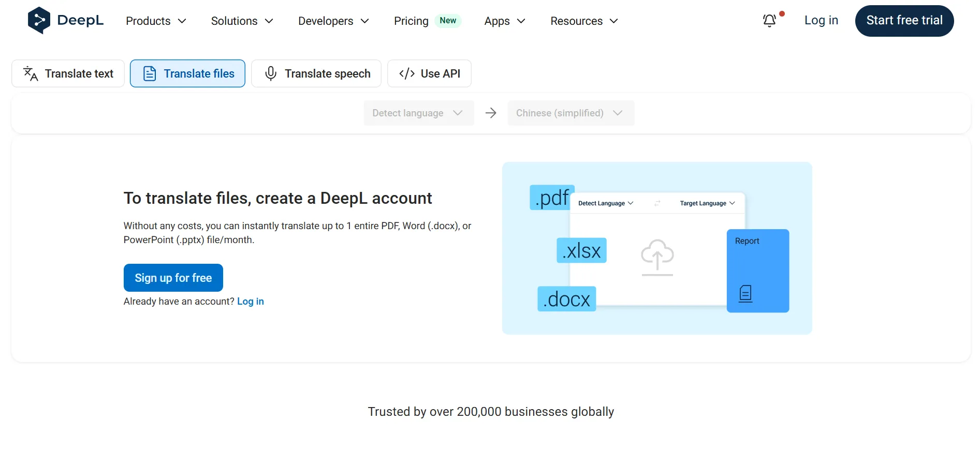Click 'Trusted by over 200,000 businesses globally' text
Viewport: 980px width, 451px height.
point(491,412)
